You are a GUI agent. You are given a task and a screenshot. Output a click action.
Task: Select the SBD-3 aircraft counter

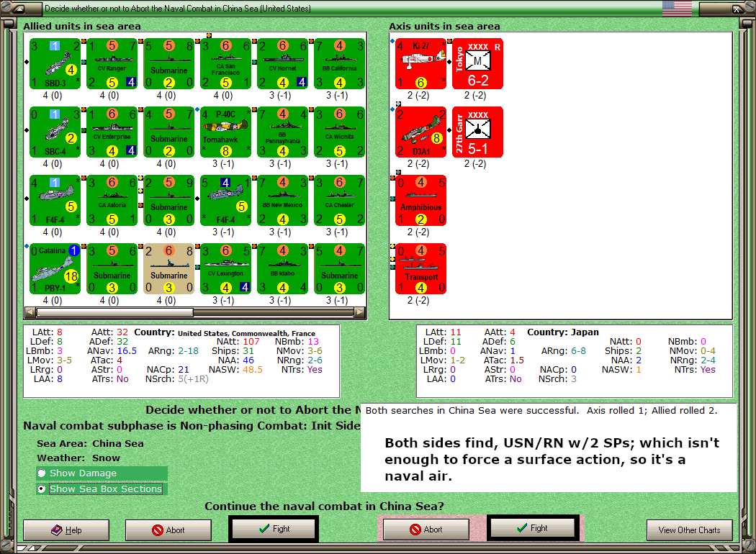click(x=55, y=64)
